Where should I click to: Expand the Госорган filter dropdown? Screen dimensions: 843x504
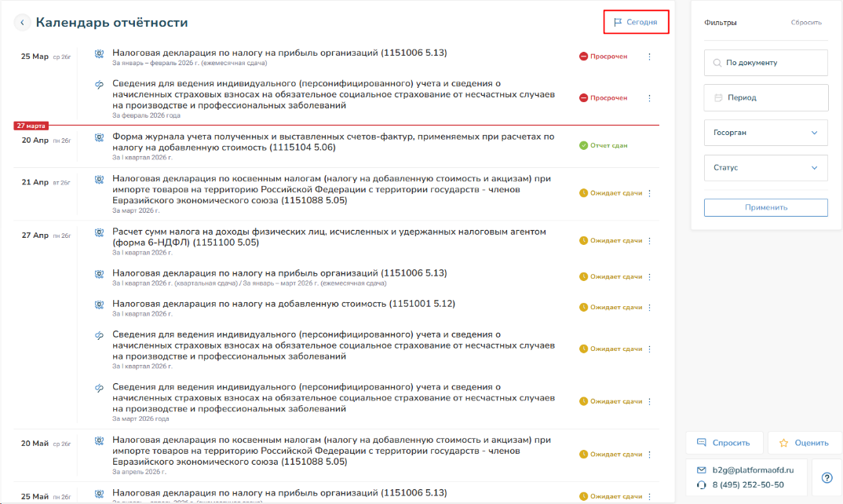[x=765, y=133]
